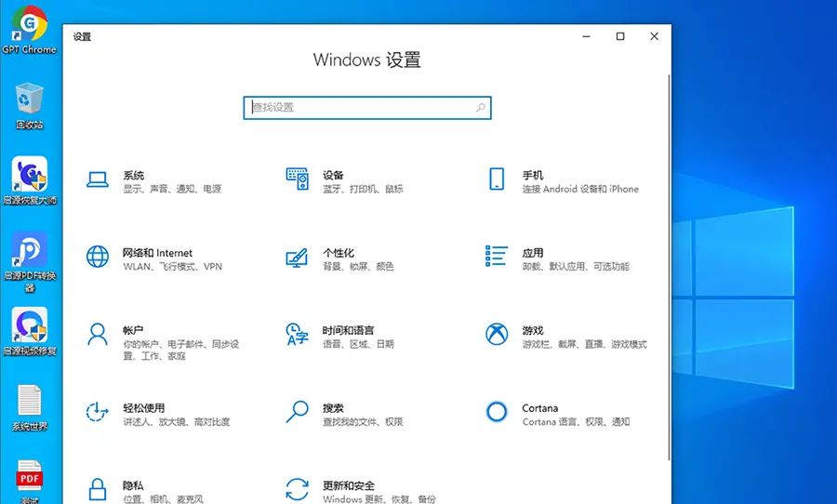Click the text "背景、锁屏、颜色"
This screenshot has width=837, height=504.
tap(358, 267)
